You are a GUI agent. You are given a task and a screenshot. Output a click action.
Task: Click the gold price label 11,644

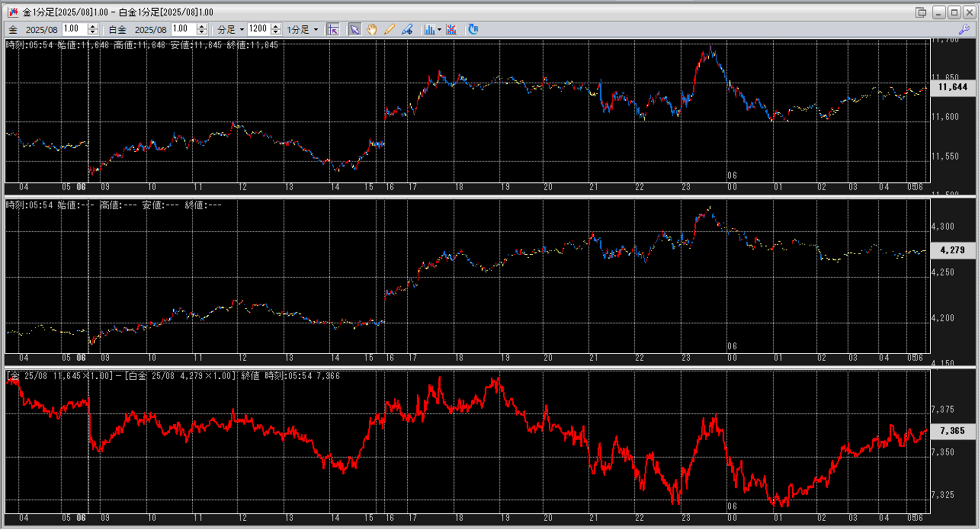(952, 87)
